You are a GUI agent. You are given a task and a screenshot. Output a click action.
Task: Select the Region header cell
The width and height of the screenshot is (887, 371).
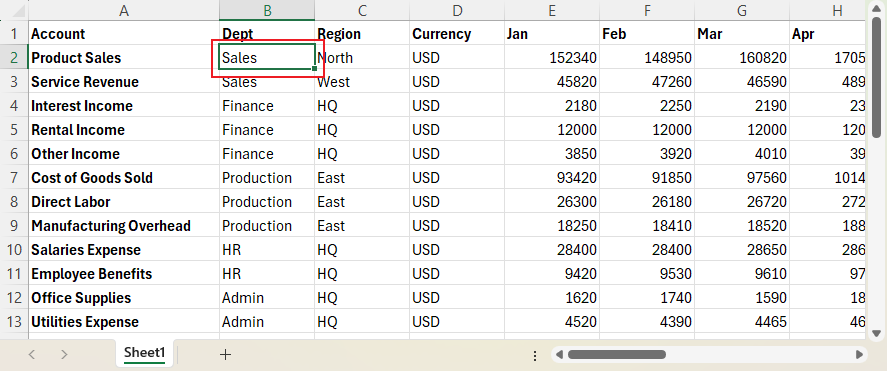tap(362, 33)
